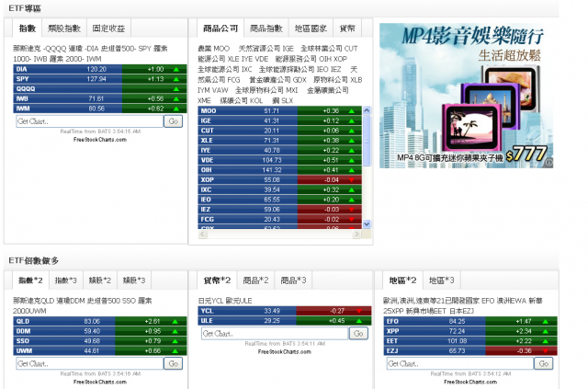588x389 pixels.
Task: Click Go button under EFO list
Action: pos(544,363)
